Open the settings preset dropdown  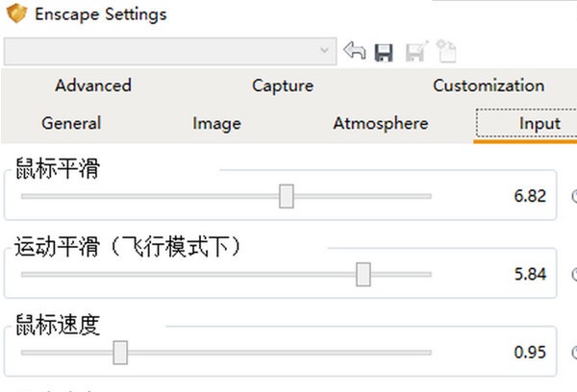325,52
